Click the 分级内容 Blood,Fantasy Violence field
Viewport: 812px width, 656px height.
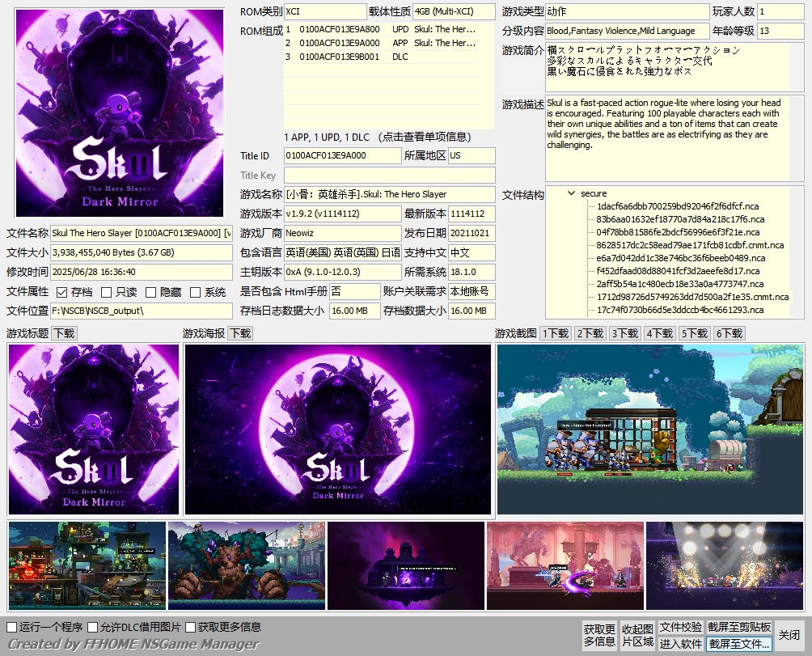tap(627, 31)
